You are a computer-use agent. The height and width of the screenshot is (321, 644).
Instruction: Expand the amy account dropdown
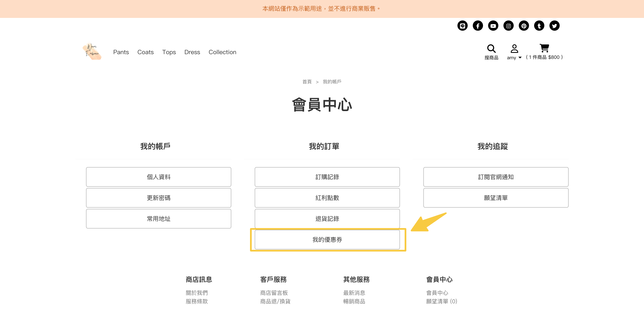tap(514, 57)
